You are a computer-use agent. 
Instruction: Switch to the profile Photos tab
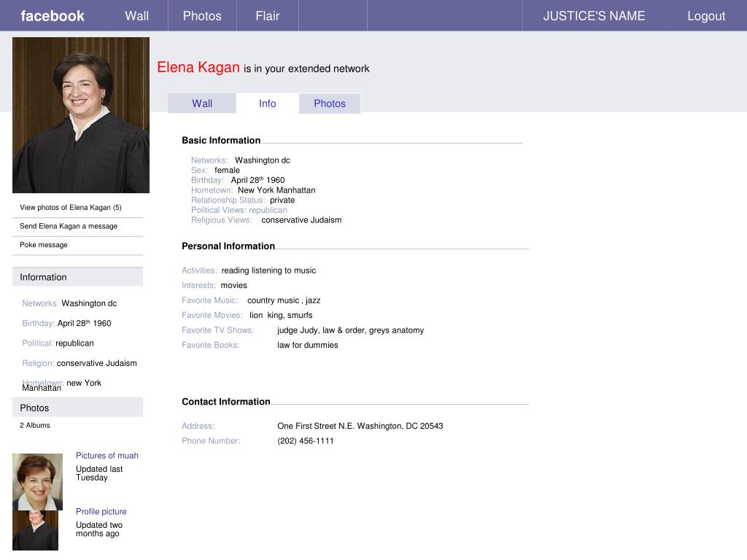coord(330,104)
